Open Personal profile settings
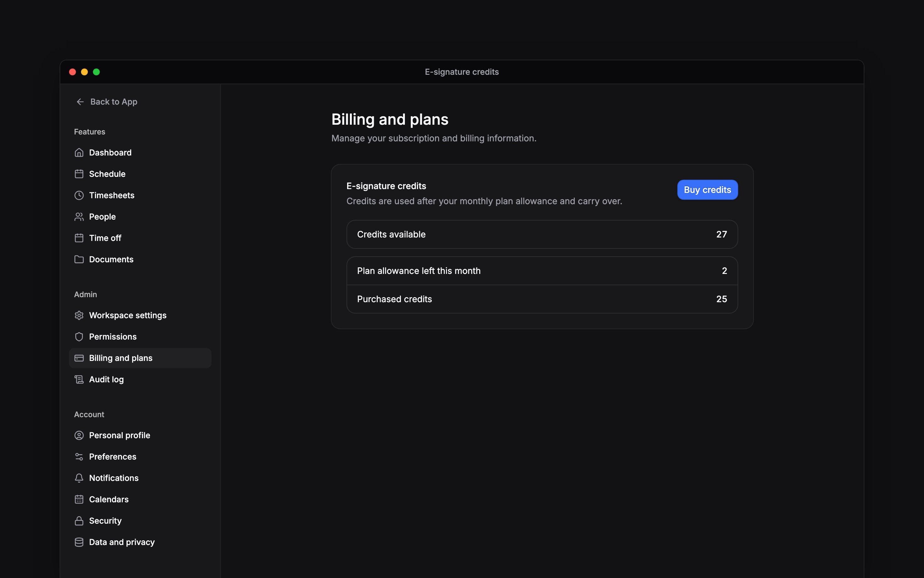 [140, 435]
